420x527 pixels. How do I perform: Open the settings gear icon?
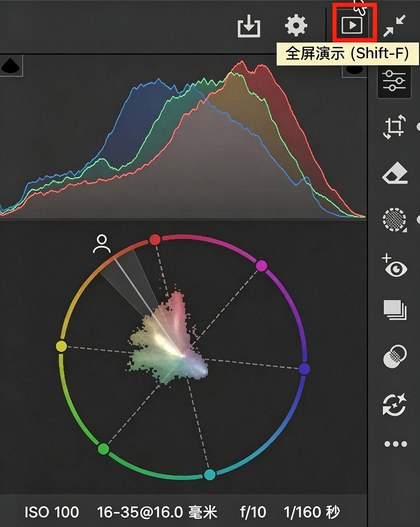296,26
